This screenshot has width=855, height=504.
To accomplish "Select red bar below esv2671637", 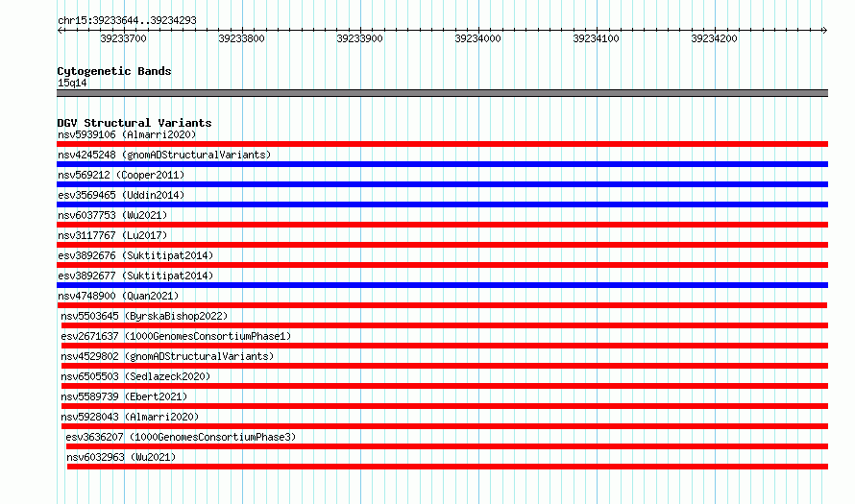I will [445, 346].
